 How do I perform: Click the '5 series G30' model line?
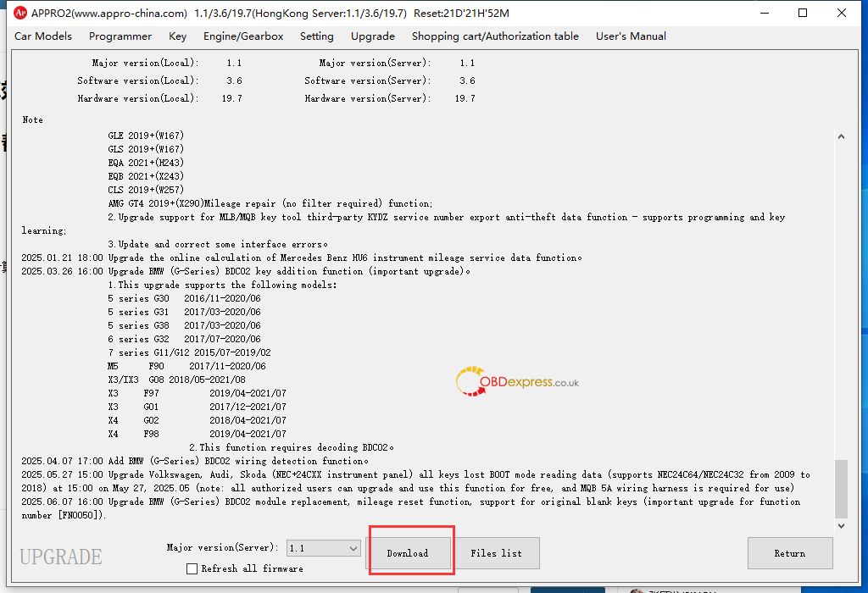point(184,299)
